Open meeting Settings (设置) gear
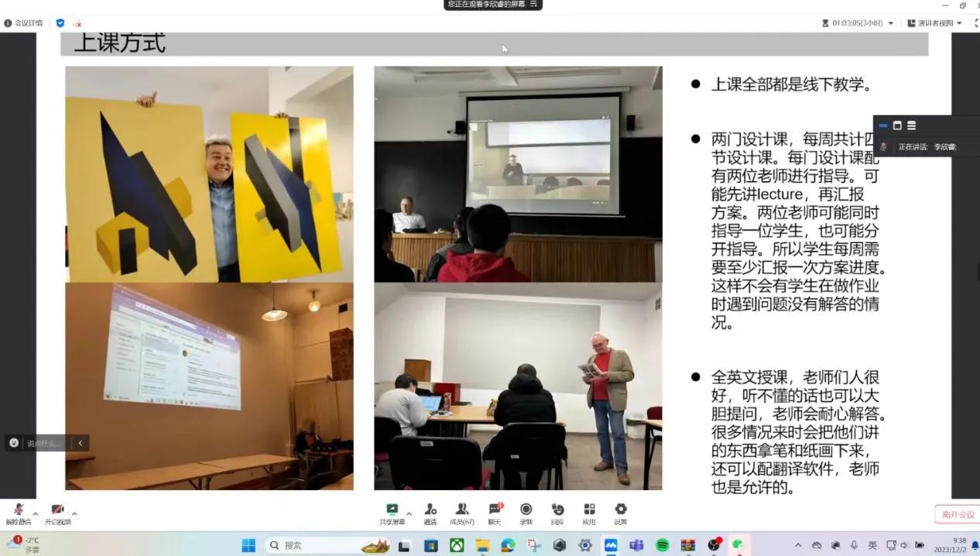980x556 pixels. [621, 511]
